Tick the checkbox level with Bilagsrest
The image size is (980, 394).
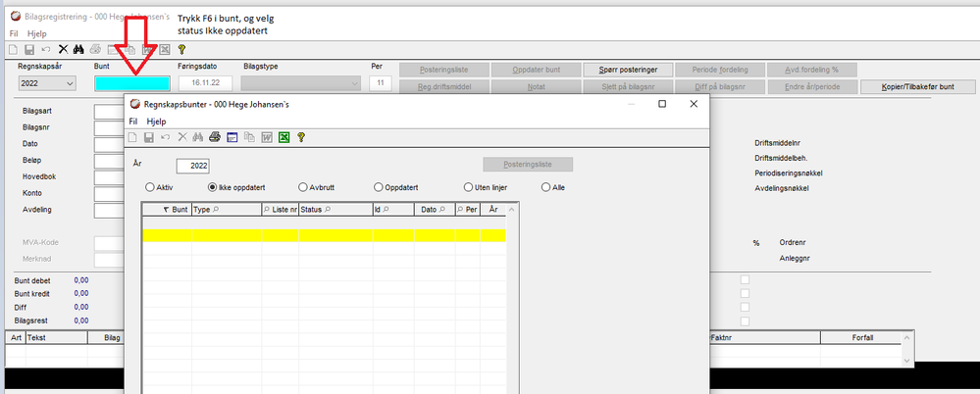[x=745, y=320]
